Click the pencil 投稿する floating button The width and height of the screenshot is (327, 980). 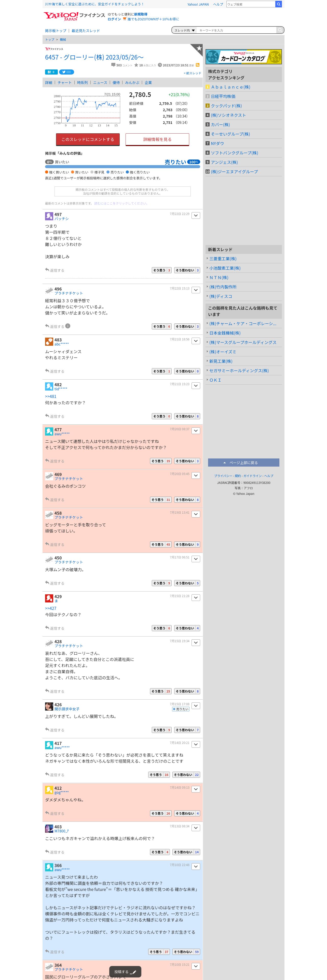pos(125,972)
